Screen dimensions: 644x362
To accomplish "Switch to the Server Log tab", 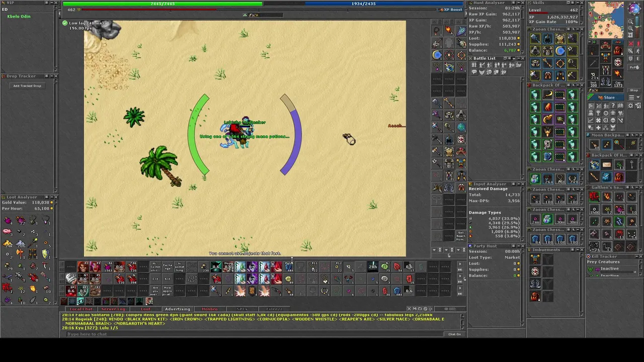I will point(114,309).
